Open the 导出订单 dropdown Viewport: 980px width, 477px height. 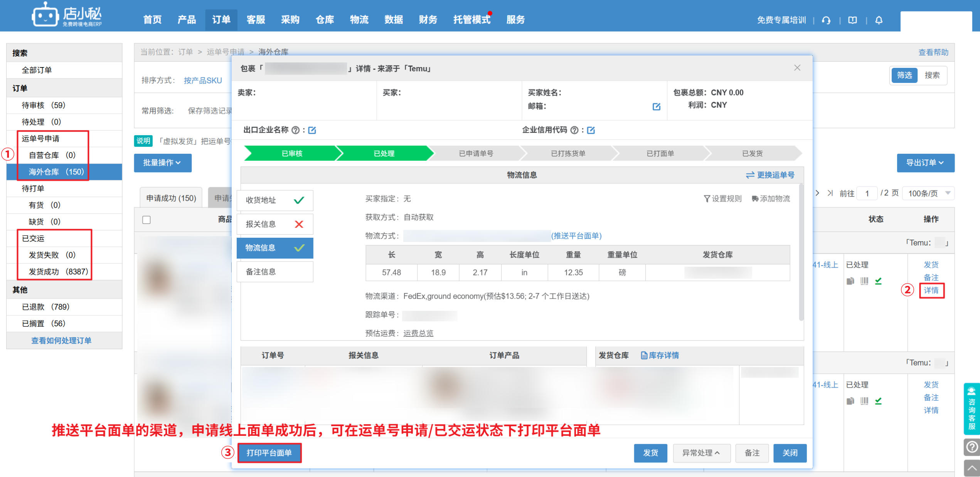point(925,163)
